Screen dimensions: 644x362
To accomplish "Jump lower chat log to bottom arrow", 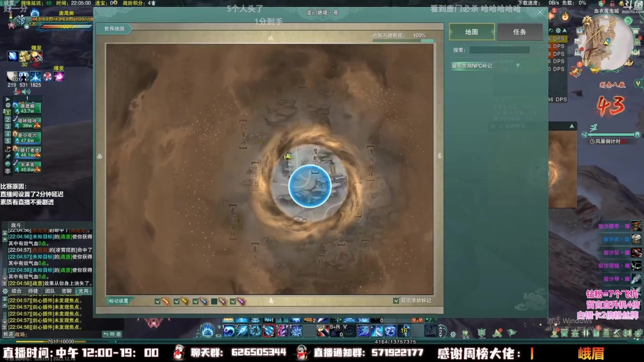I will pyautogui.click(x=5, y=327).
